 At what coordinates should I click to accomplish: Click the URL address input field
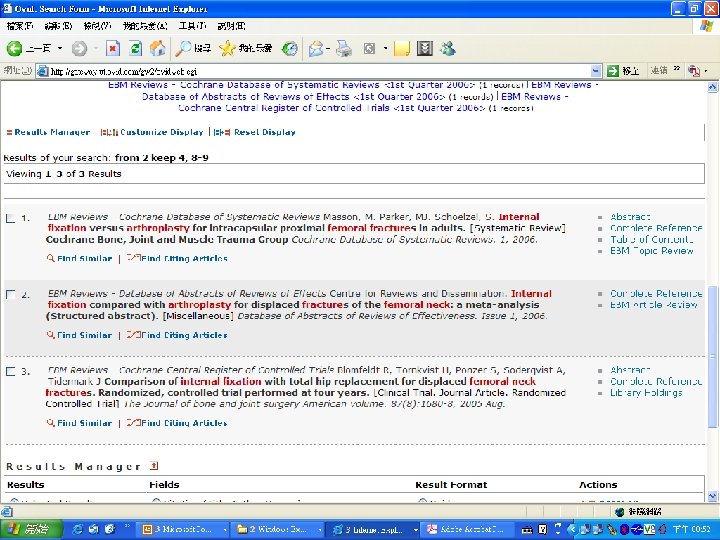[x=320, y=71]
